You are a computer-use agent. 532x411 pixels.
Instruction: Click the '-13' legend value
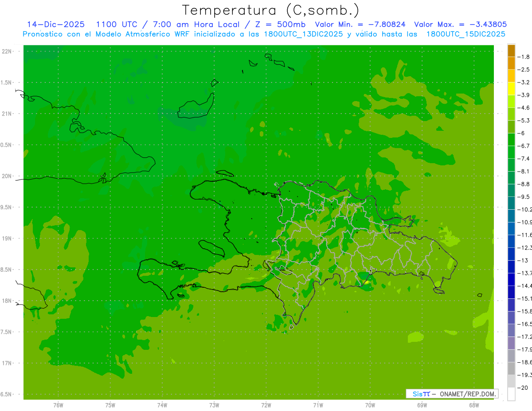pyautogui.click(x=523, y=260)
